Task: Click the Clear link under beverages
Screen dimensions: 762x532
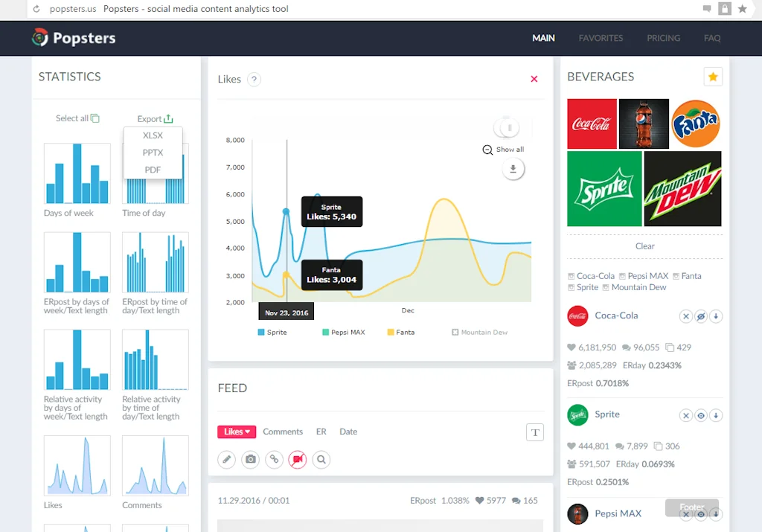Action: (644, 246)
